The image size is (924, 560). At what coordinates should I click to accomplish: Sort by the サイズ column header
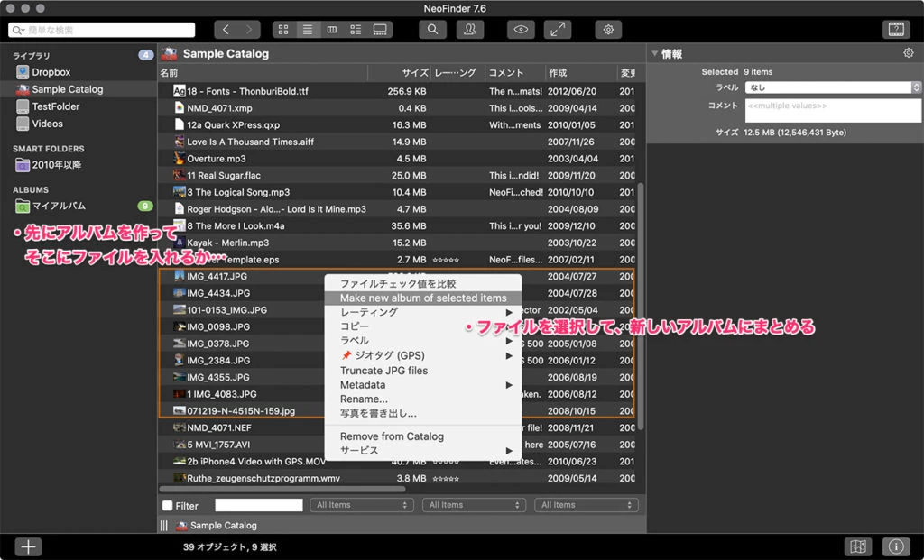coord(400,73)
